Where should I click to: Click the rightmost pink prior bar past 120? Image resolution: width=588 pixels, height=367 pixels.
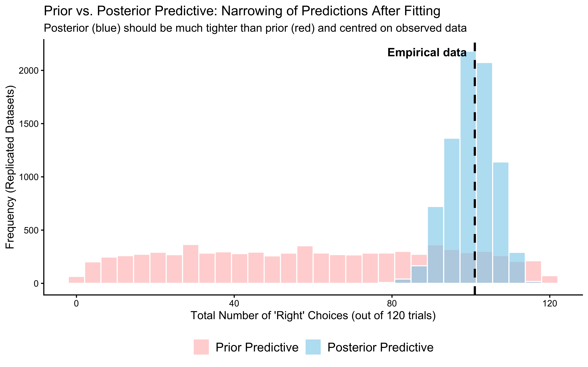click(549, 280)
